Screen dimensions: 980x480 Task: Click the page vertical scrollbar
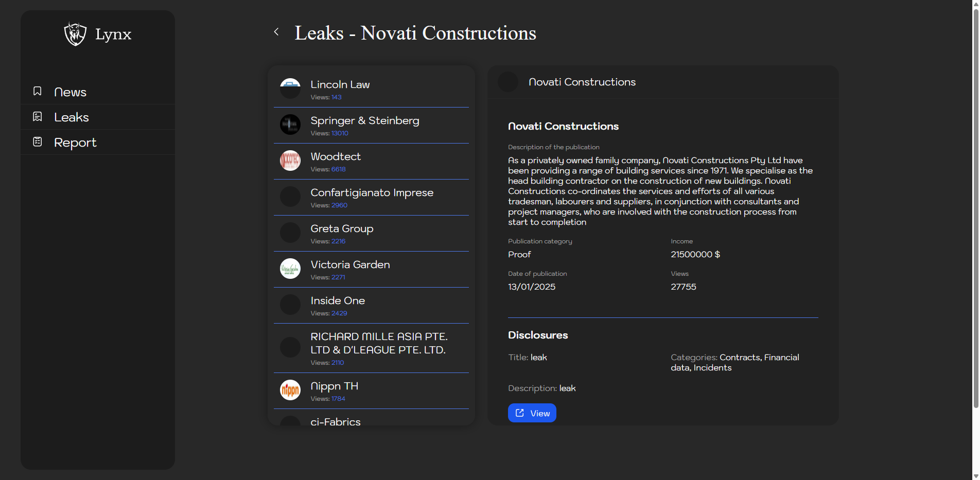tap(975, 206)
